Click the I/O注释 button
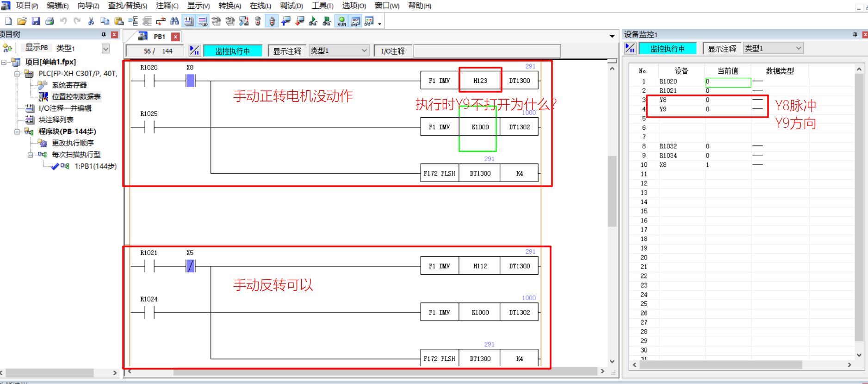The image size is (868, 384). (392, 51)
